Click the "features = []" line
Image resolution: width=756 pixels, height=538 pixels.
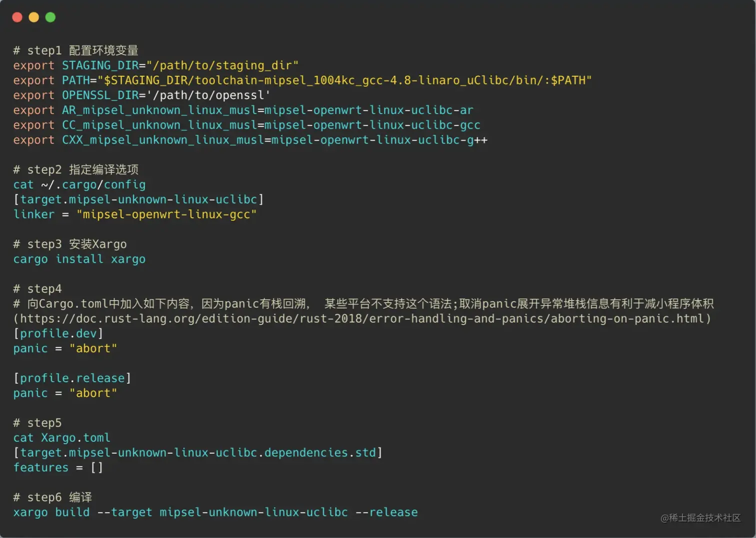pos(58,468)
